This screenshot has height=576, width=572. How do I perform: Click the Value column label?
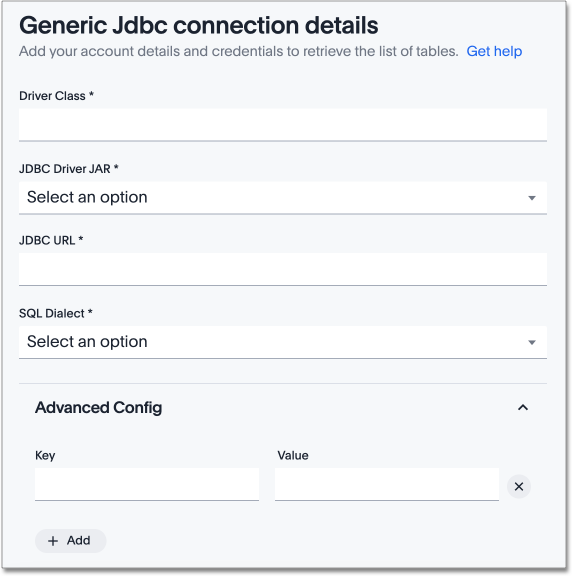293,456
